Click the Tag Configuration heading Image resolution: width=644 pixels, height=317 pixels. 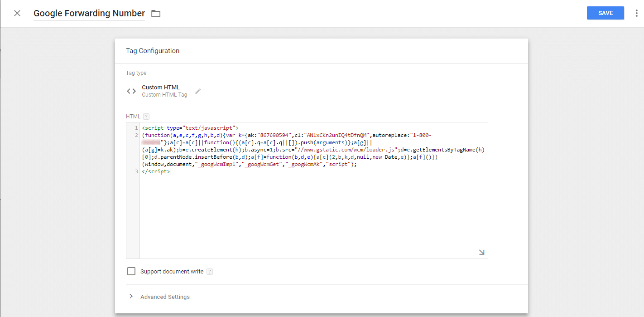tap(153, 51)
